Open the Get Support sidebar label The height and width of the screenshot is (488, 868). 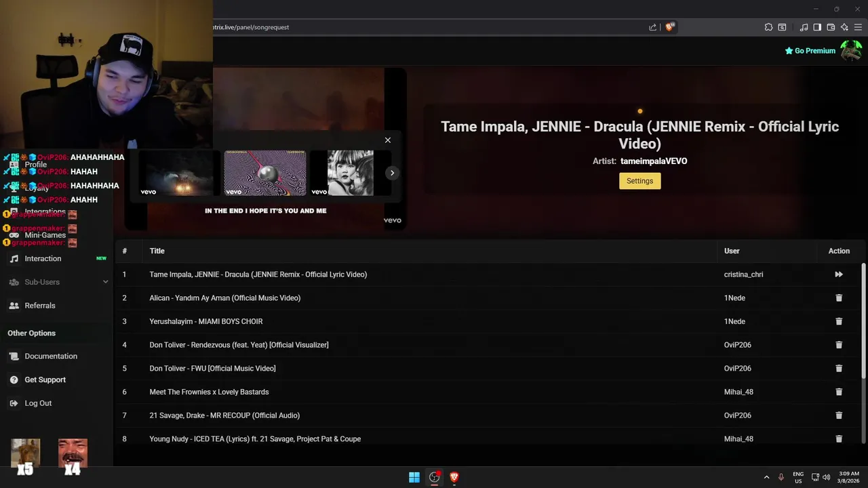(x=45, y=380)
